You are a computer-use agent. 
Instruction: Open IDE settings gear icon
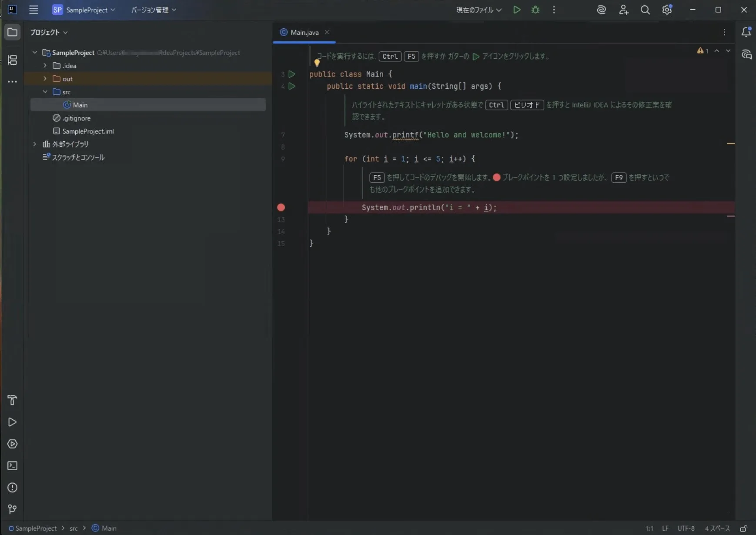667,10
